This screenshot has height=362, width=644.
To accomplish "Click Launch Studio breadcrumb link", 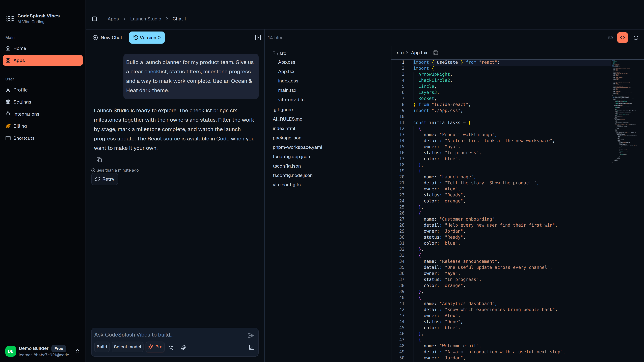I will (146, 19).
